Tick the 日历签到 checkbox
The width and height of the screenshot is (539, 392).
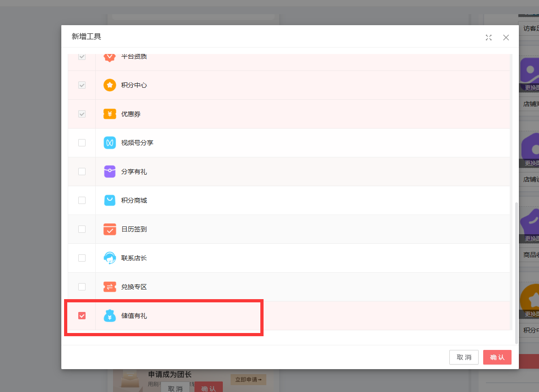pos(82,229)
